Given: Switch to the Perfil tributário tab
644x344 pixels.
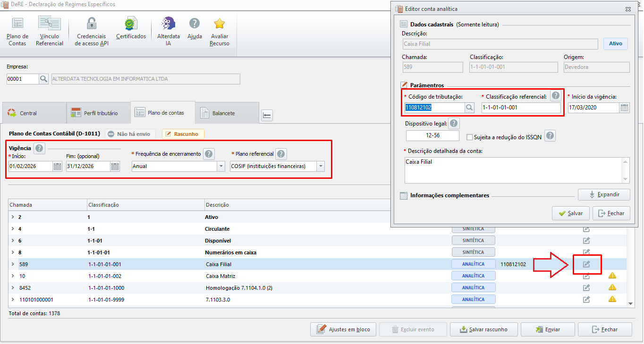Looking at the screenshot, I should (x=98, y=113).
